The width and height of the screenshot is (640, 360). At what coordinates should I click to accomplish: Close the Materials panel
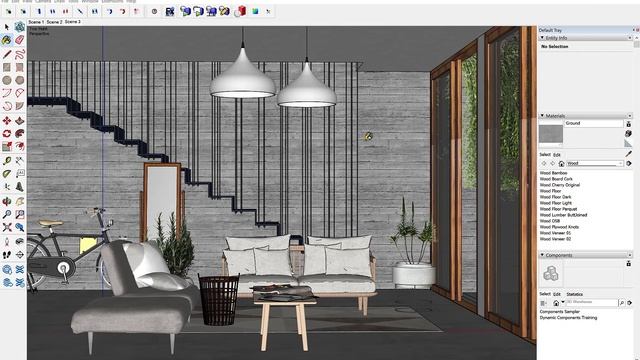pyautogui.click(x=630, y=116)
